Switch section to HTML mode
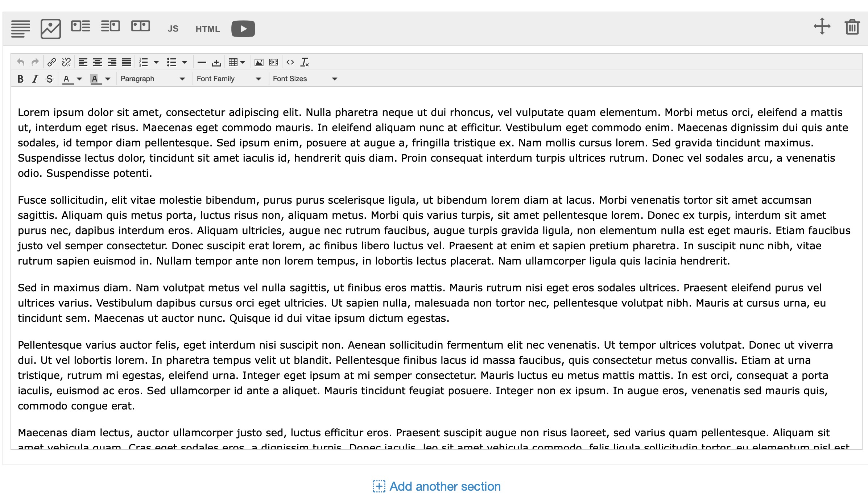Screen dimensions: 868x495 208,29
